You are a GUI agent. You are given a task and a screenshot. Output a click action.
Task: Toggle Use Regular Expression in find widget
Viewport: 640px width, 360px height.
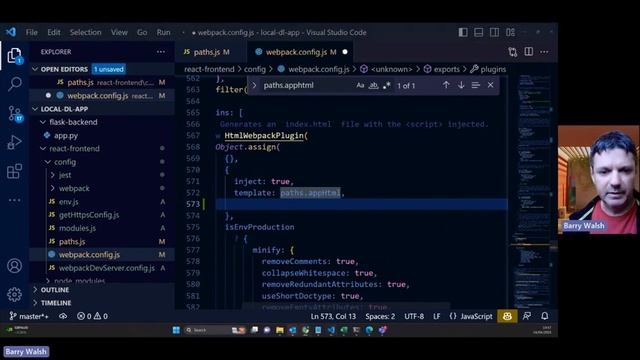pos(386,85)
